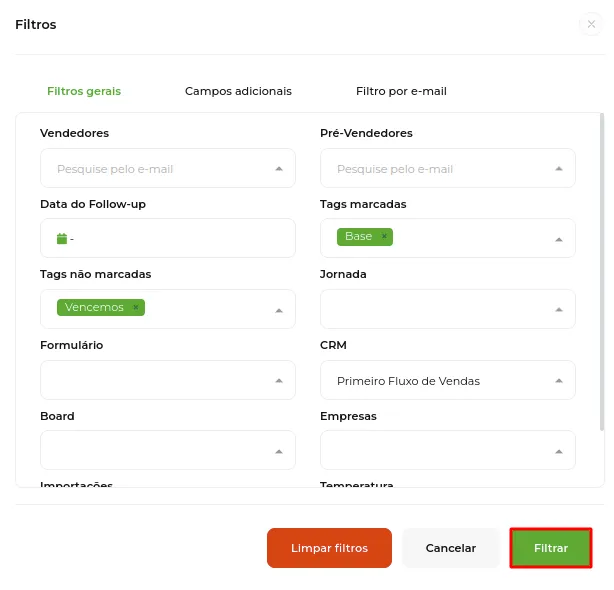Remove the Vencemos tag chip
614x590 pixels.
click(x=135, y=307)
